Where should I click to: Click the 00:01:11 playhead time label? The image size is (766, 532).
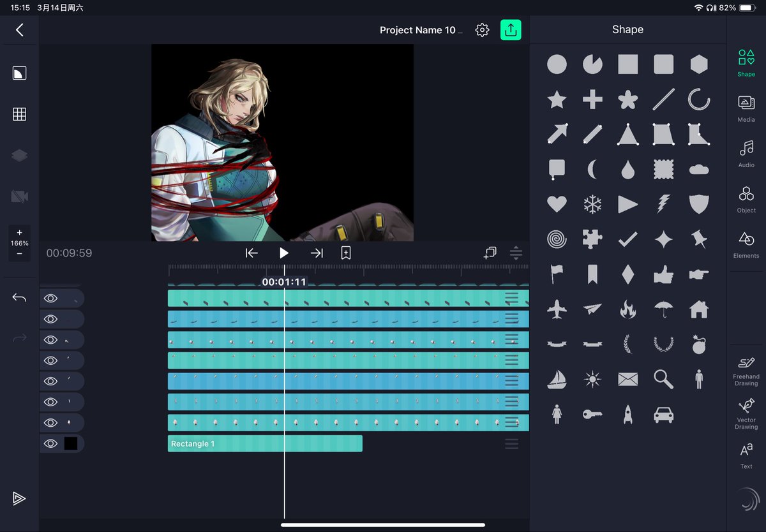(x=284, y=282)
